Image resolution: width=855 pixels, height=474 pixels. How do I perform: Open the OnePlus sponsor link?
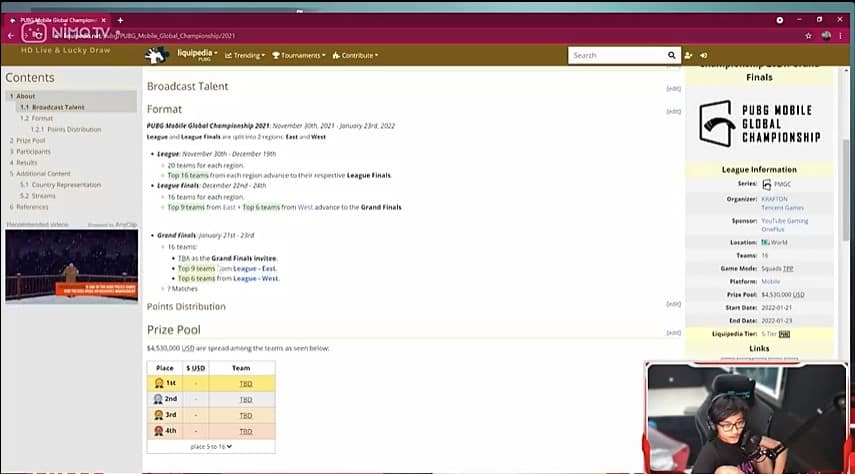(x=773, y=230)
